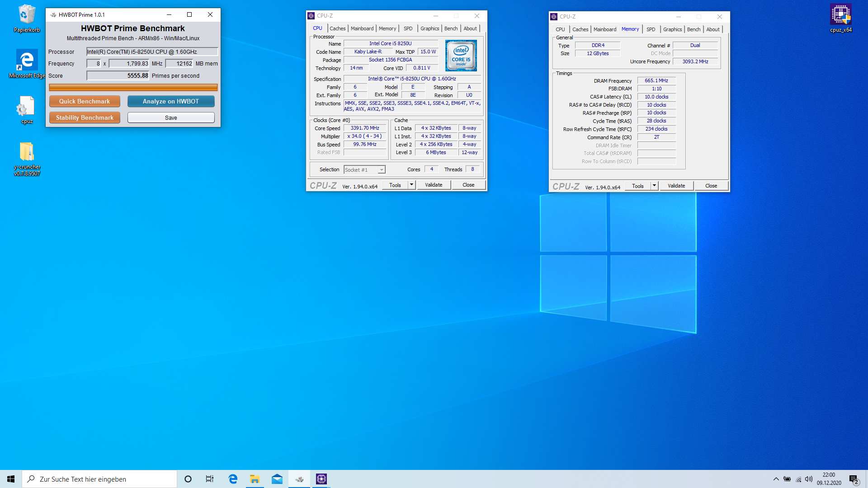Screen dimensions: 868x488
Task: Click the Close button in the right CPU-Z window
Action: 711,186
